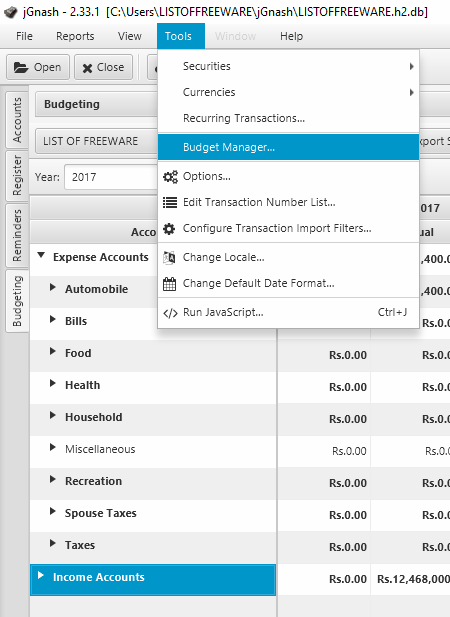Click the Open folder icon in the toolbar
Screen dimensions: 450x617
tap(21, 68)
